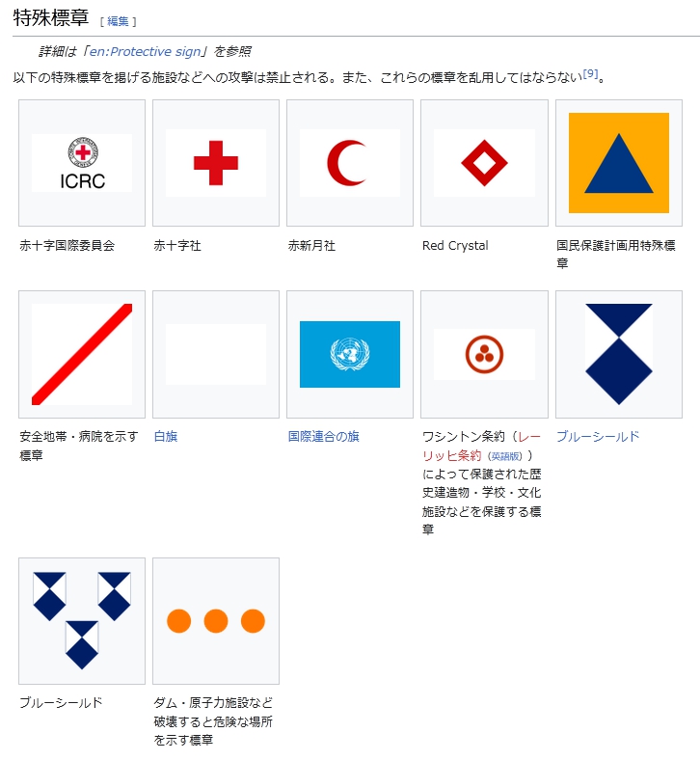Select the Red Crystal diamond emblem
The height and width of the screenshot is (760, 700).
(x=484, y=163)
